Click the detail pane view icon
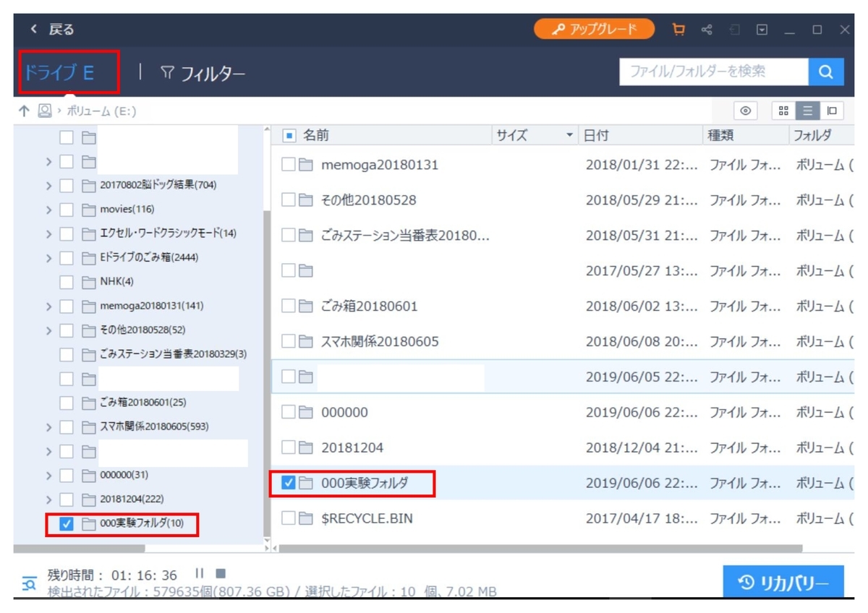868x613 pixels. [x=832, y=111]
